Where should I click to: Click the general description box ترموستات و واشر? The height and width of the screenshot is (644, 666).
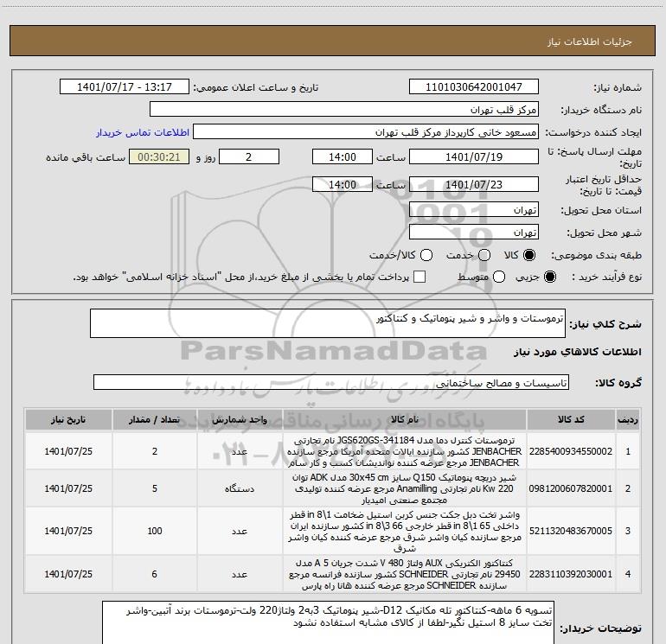(x=328, y=323)
